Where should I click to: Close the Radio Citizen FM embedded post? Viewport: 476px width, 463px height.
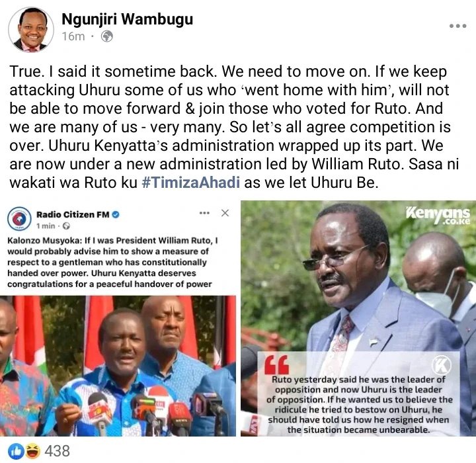225,213
